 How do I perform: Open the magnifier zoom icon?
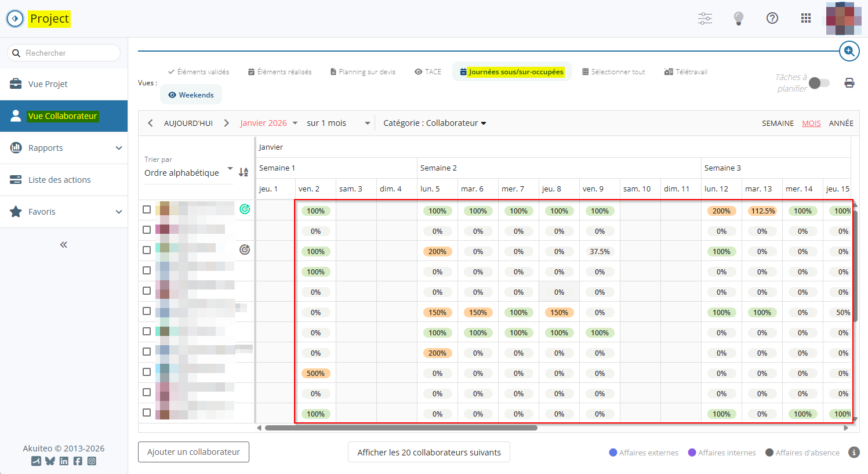coord(849,52)
